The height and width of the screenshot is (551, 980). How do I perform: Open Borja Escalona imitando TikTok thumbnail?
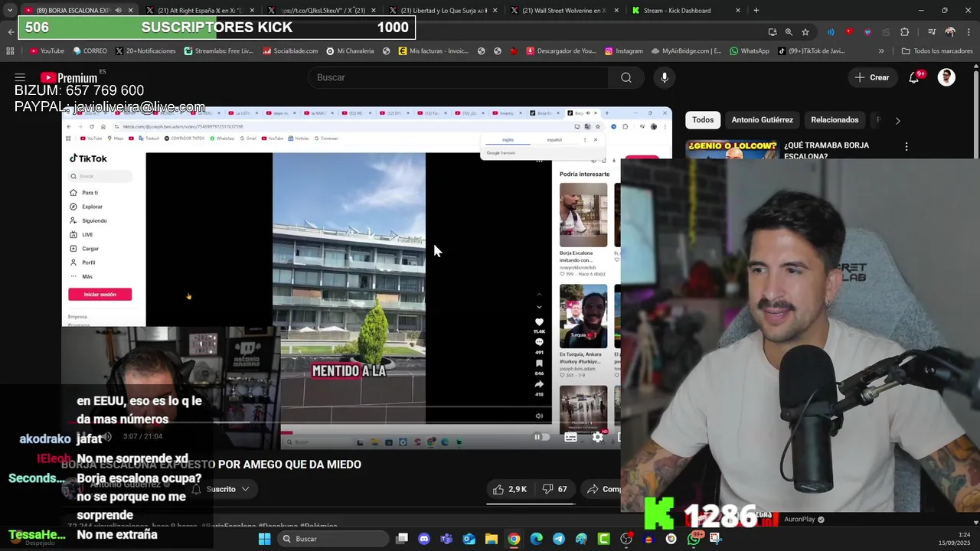tap(583, 215)
